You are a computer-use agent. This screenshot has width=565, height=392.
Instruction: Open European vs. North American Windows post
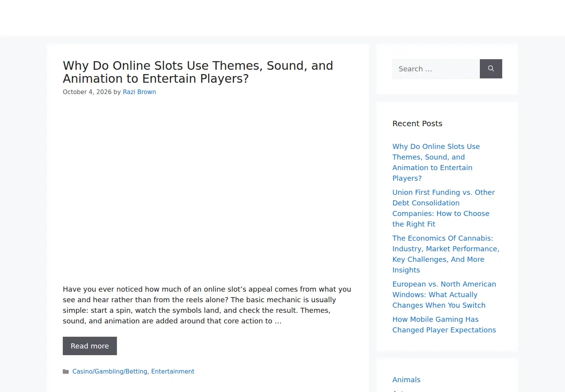point(444,294)
